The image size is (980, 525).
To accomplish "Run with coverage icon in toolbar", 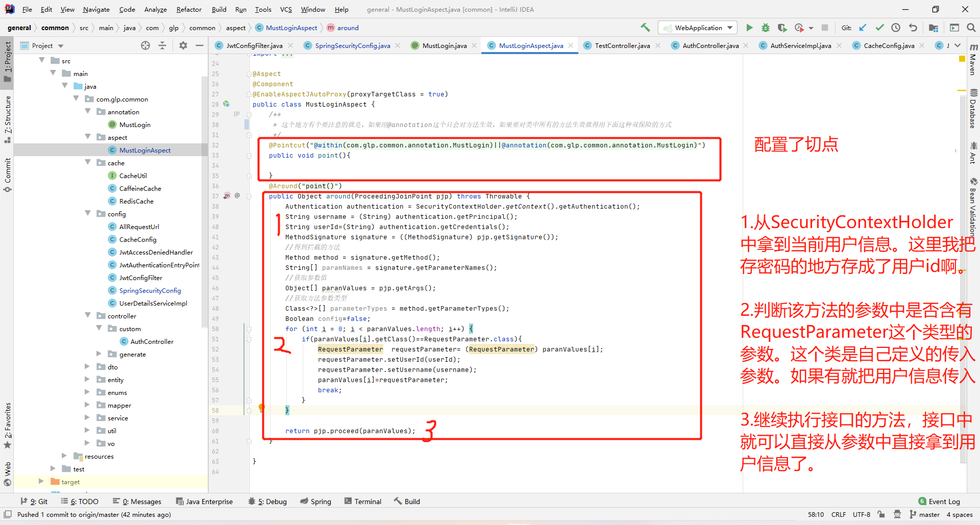I will pyautogui.click(x=782, y=28).
